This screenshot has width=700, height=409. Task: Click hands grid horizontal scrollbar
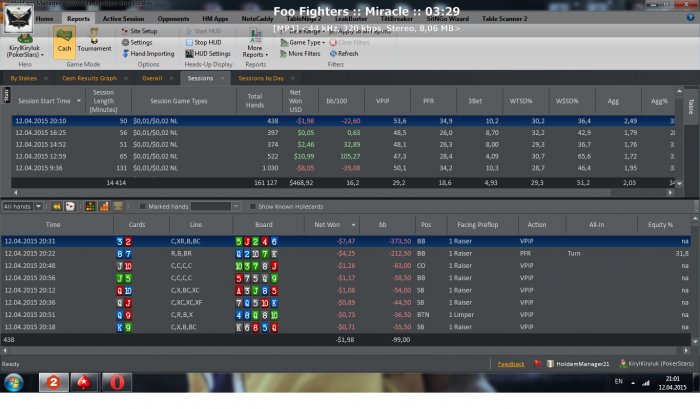(345, 351)
